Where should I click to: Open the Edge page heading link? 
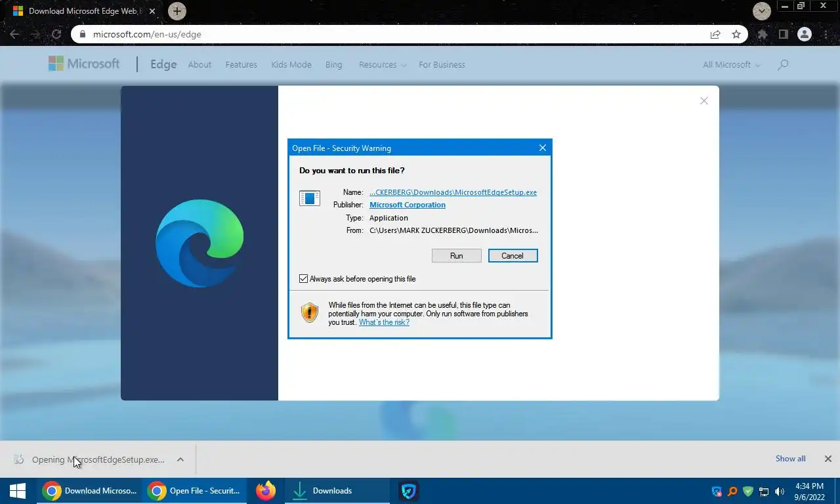[163, 64]
